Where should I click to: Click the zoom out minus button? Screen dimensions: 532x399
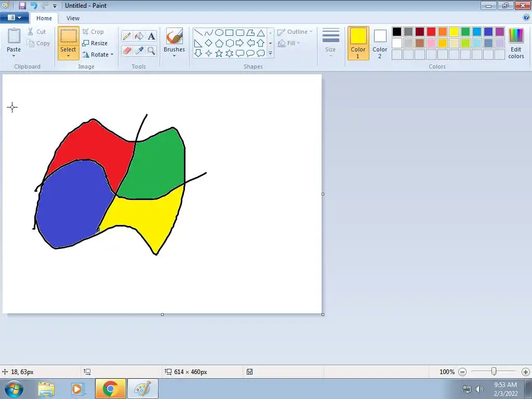(462, 372)
